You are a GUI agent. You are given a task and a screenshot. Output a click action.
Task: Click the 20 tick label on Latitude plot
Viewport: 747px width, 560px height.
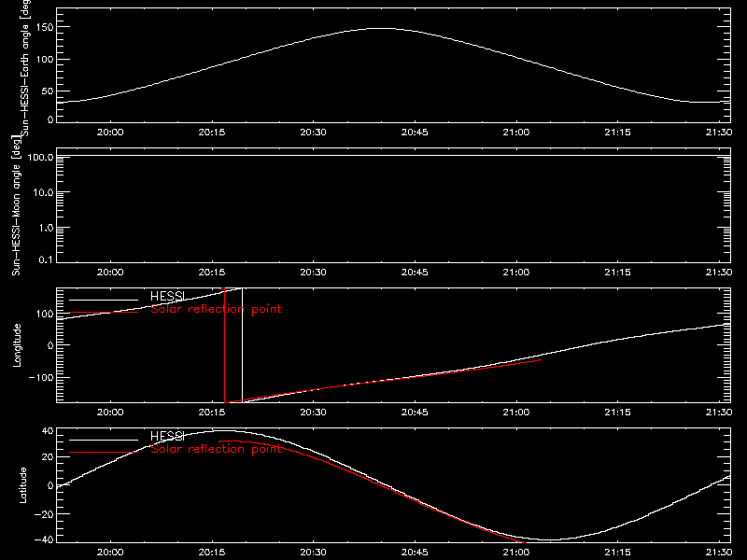49,457
